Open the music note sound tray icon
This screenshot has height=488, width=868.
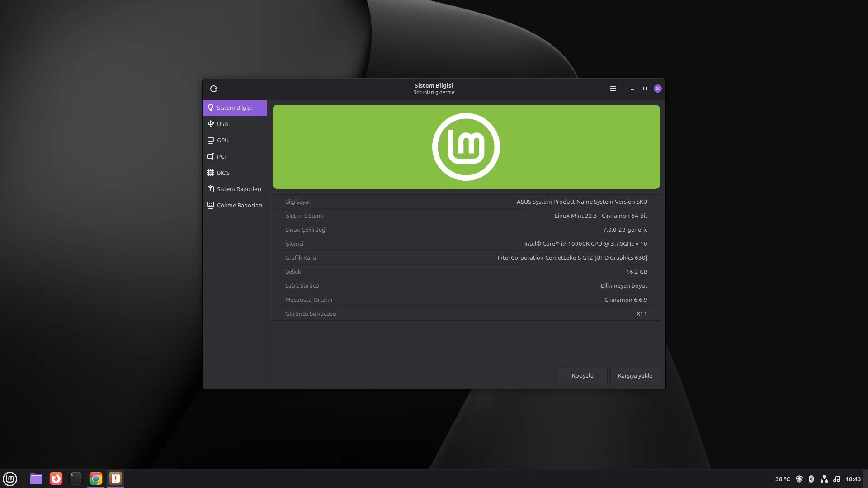coord(837,479)
